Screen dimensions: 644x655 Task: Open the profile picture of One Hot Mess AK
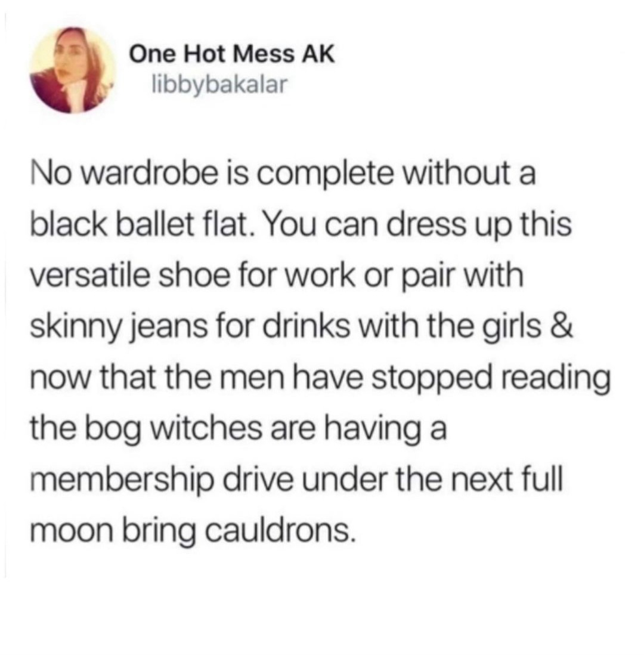[73, 70]
